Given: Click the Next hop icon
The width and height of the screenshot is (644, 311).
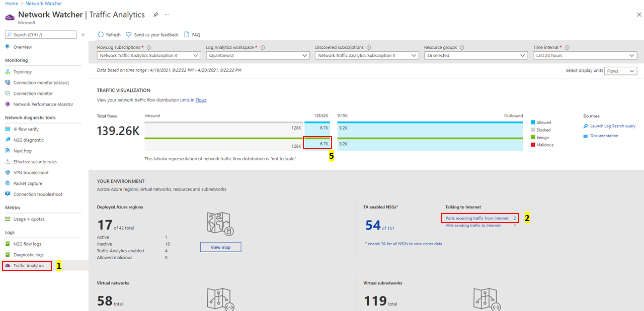Looking at the screenshot, I should pyautogui.click(x=8, y=151).
